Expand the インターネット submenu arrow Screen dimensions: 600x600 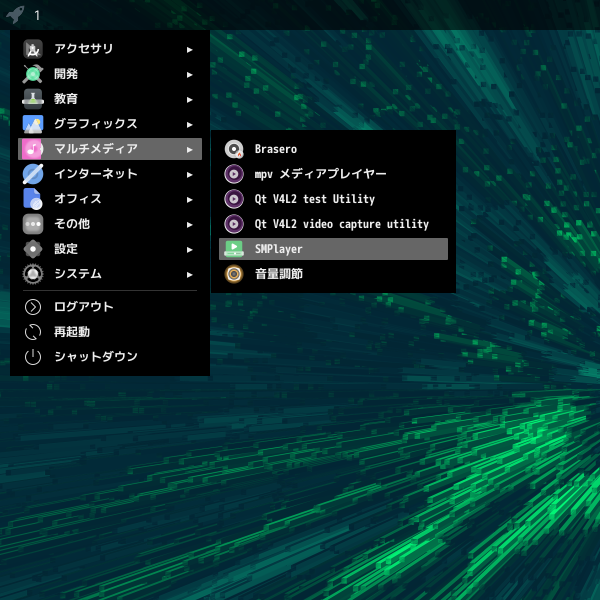coord(190,174)
